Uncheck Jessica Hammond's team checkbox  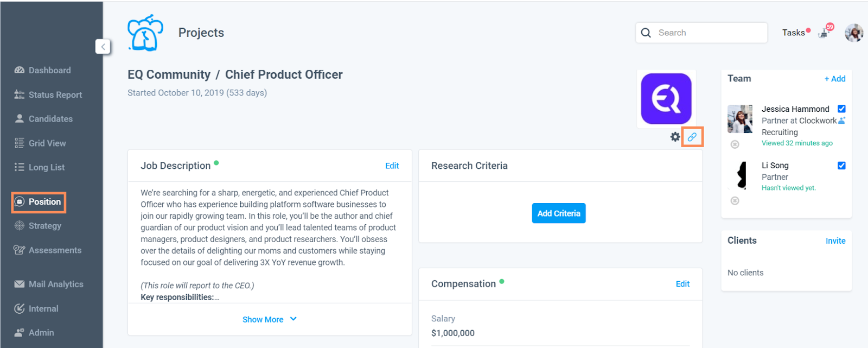(x=841, y=109)
